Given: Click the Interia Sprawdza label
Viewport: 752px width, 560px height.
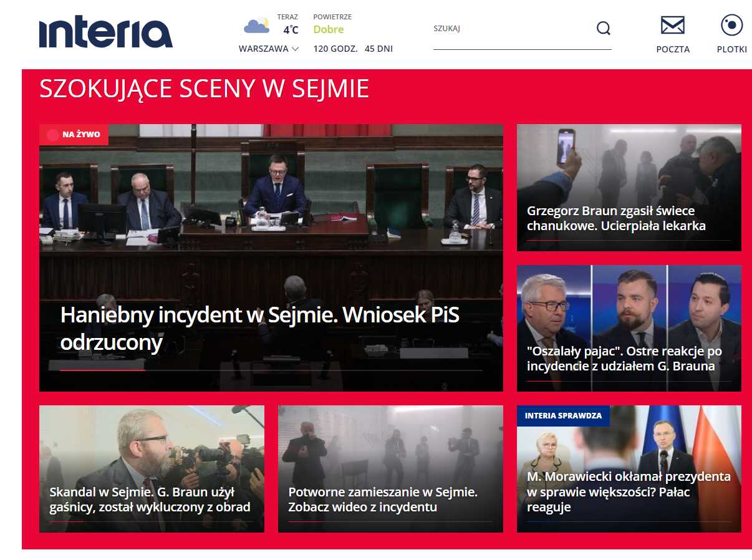Looking at the screenshot, I should click(x=563, y=415).
